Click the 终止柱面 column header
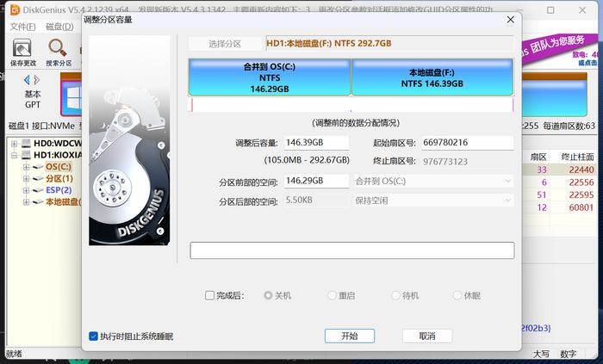This screenshot has height=364, width=603. pyautogui.click(x=577, y=157)
